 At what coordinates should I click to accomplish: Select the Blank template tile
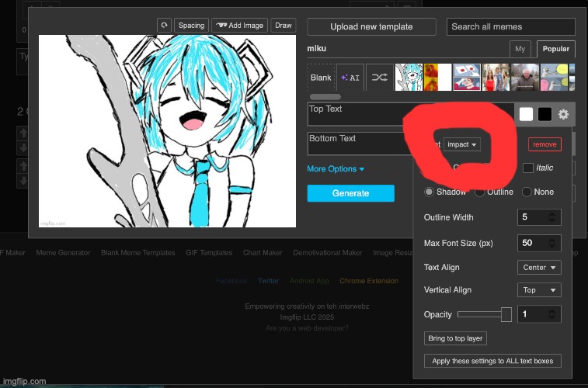[x=321, y=78]
